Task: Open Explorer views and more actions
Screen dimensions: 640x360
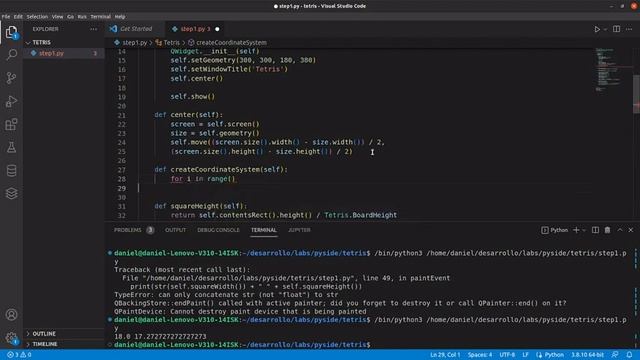Action: pyautogui.click(x=93, y=29)
